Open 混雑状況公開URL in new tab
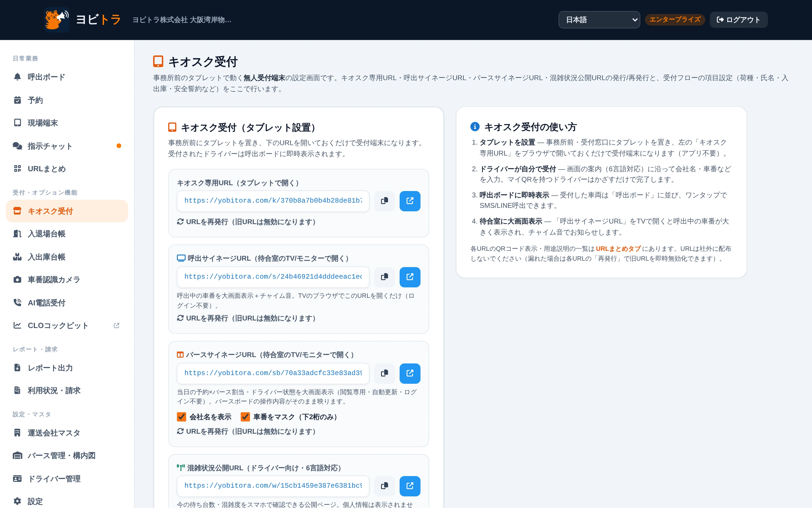The height and width of the screenshot is (508, 812). (410, 486)
